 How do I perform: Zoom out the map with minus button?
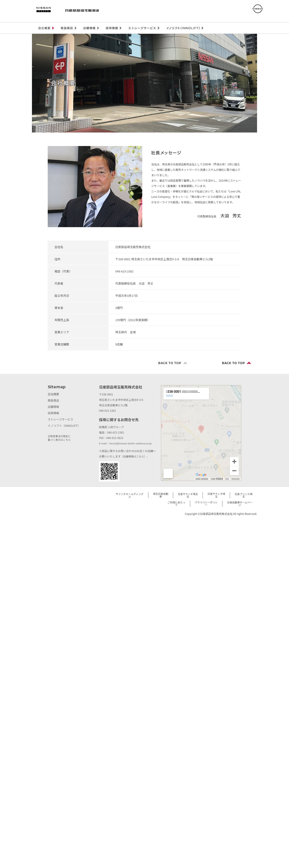click(x=234, y=471)
